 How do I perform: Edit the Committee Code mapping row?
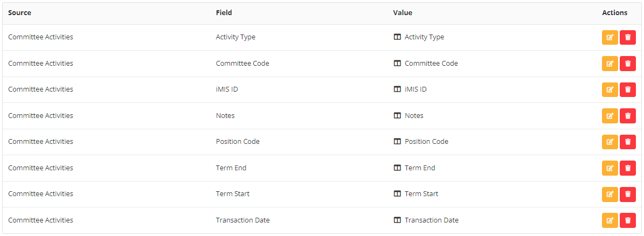[610, 64]
